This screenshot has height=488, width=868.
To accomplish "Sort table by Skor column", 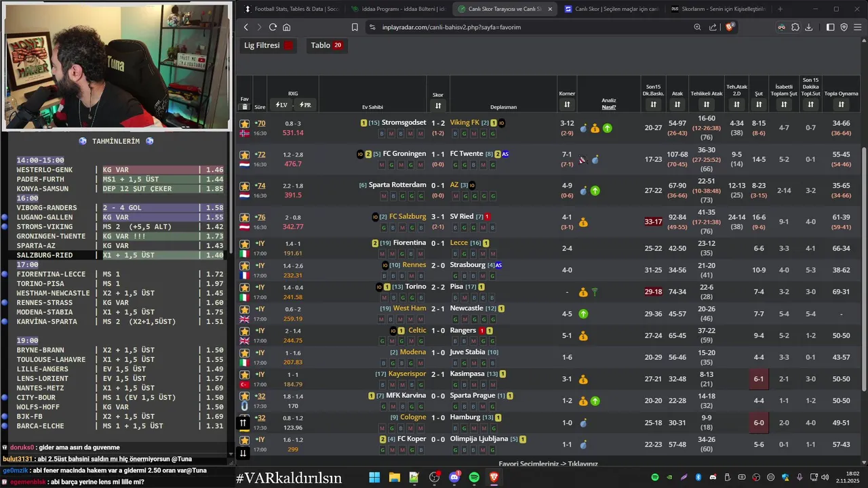I will click(x=438, y=105).
